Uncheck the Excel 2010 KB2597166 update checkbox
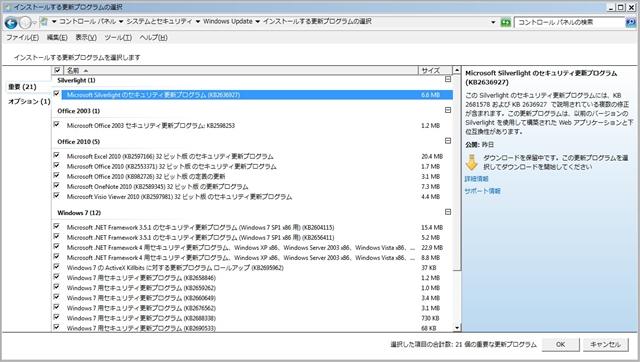The height and width of the screenshot is (362, 640). [x=57, y=155]
